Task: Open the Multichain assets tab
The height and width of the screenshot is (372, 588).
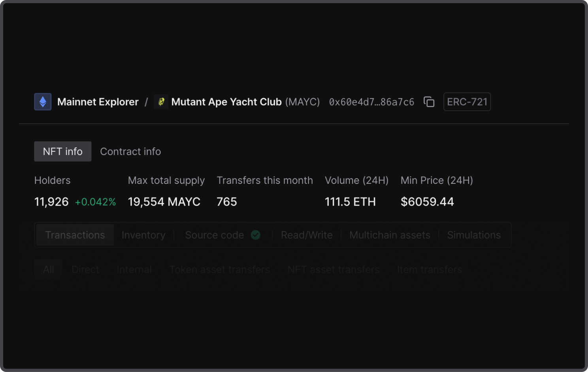Action: tap(390, 235)
